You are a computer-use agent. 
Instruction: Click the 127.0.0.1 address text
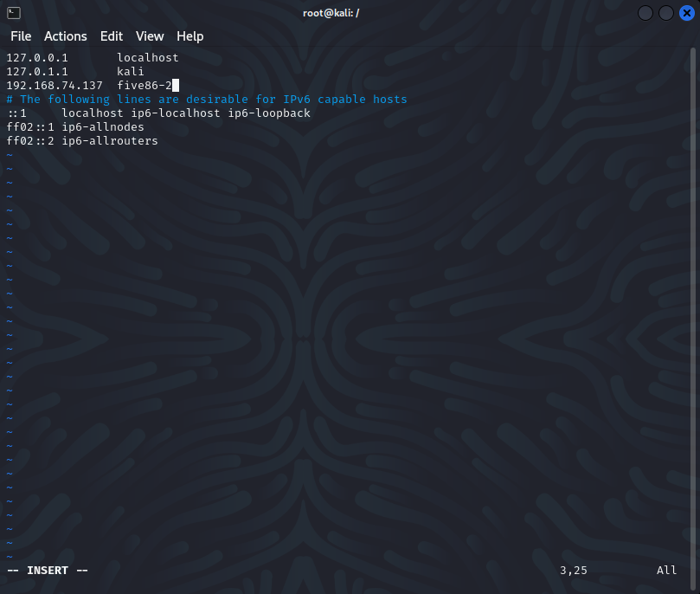pos(37,58)
